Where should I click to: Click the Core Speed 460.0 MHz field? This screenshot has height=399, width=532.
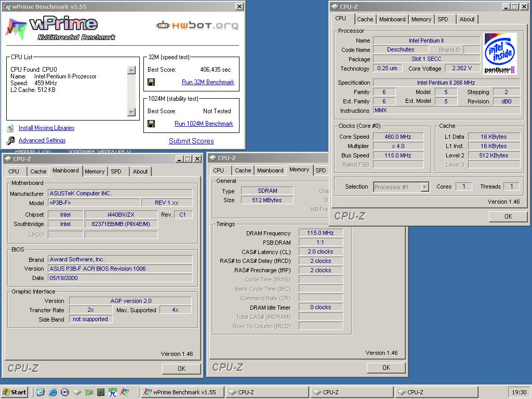coord(398,137)
